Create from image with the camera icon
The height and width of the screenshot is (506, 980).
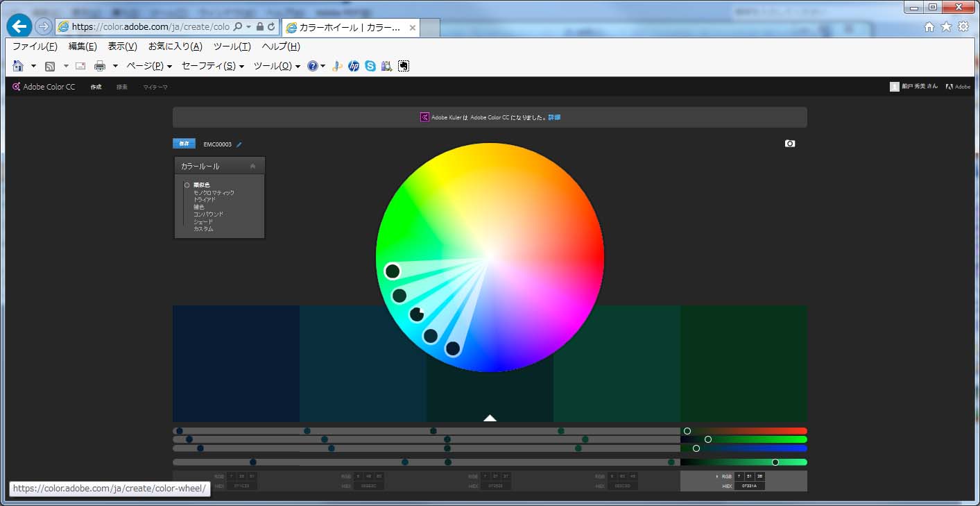point(790,143)
